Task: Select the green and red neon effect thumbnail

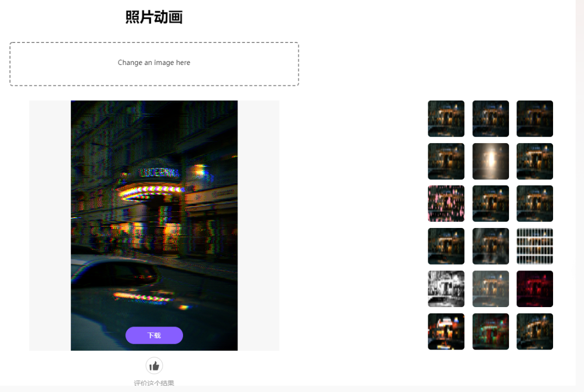Action: (490, 331)
